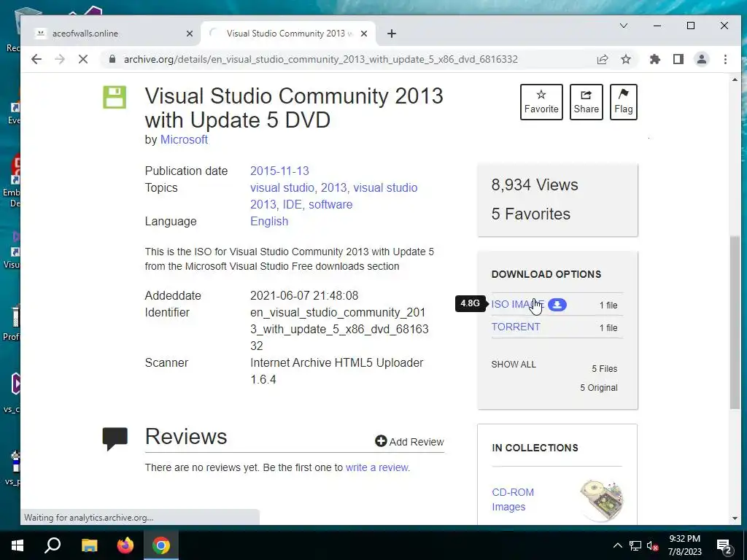Image resolution: width=747 pixels, height=560 pixels.
Task: Click the CD-ROM Images collection thumbnail
Action: 602,499
